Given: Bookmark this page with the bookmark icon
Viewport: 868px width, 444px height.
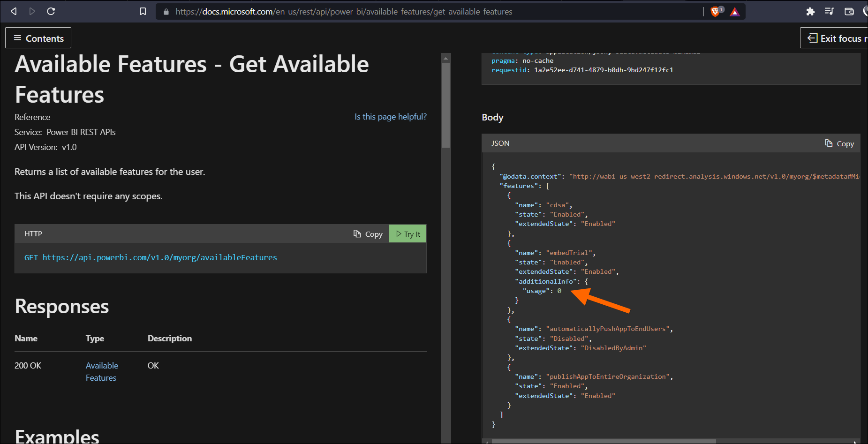Looking at the screenshot, I should click(143, 11).
